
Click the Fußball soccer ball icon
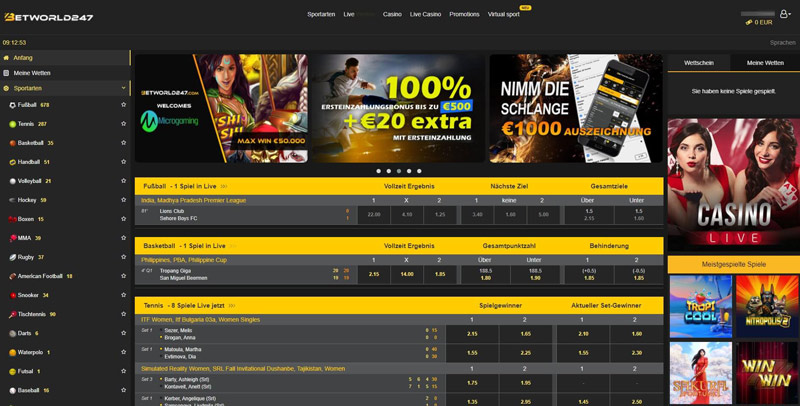coord(12,105)
